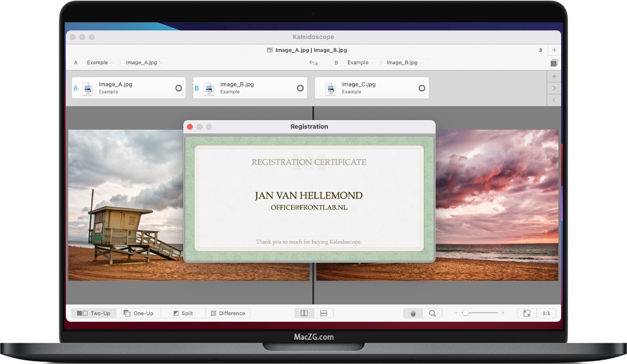The image size is (627, 364).
Task: Select the hand pan tool
Action: pyautogui.click(x=413, y=313)
